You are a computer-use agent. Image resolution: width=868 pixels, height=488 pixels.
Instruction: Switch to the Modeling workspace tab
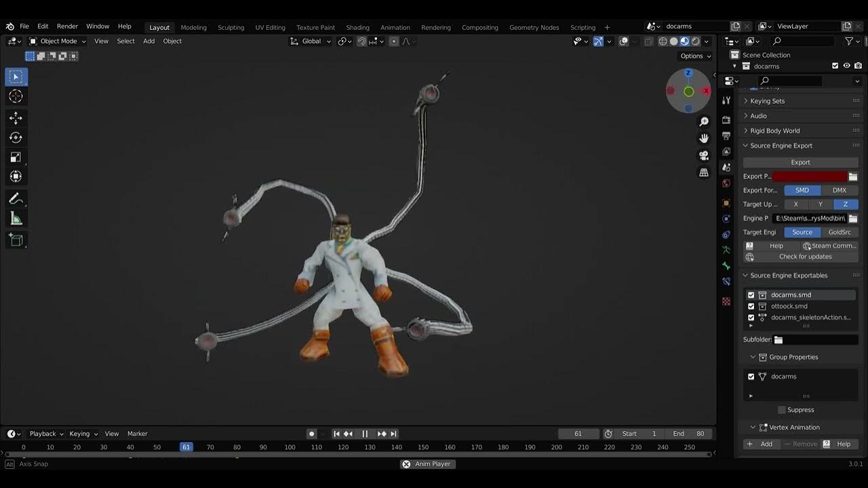(193, 27)
